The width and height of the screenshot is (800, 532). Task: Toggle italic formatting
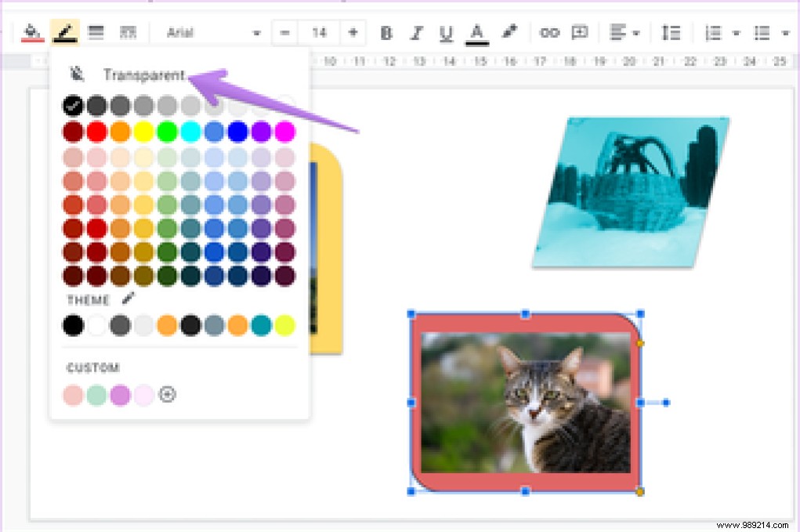[416, 32]
